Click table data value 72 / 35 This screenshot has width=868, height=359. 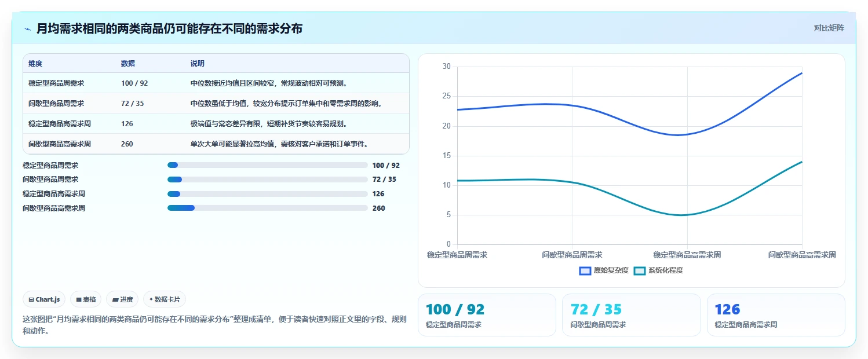[133, 104]
